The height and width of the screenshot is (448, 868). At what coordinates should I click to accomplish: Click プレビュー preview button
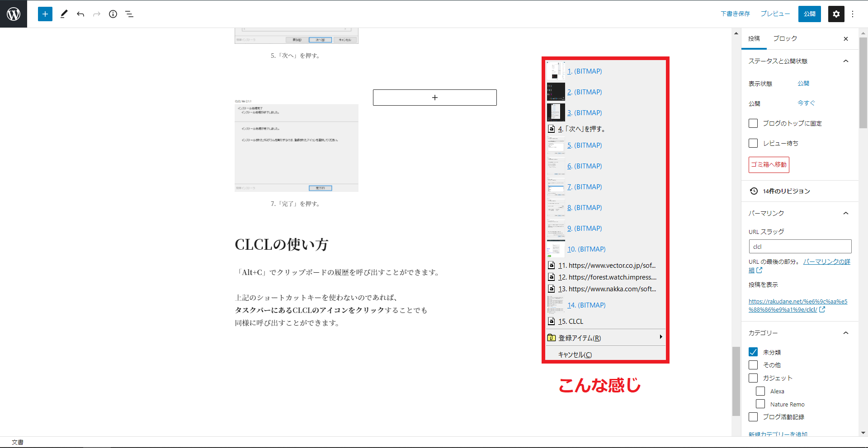(775, 14)
